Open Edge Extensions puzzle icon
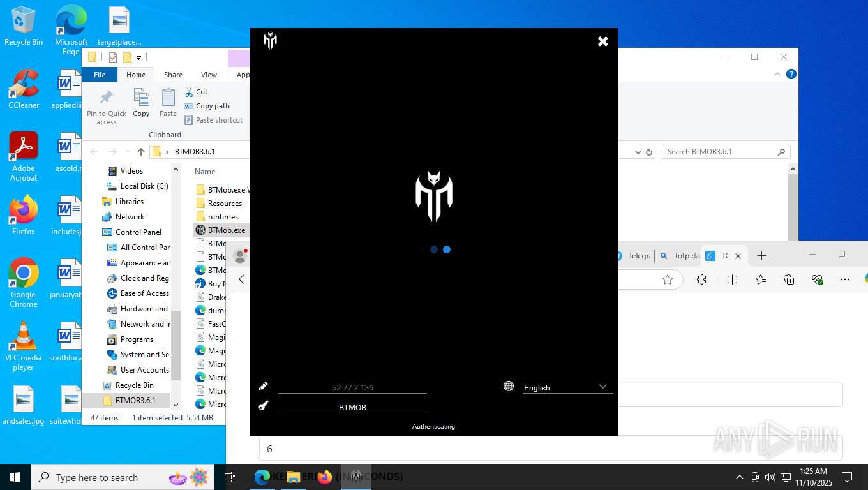 tap(701, 279)
